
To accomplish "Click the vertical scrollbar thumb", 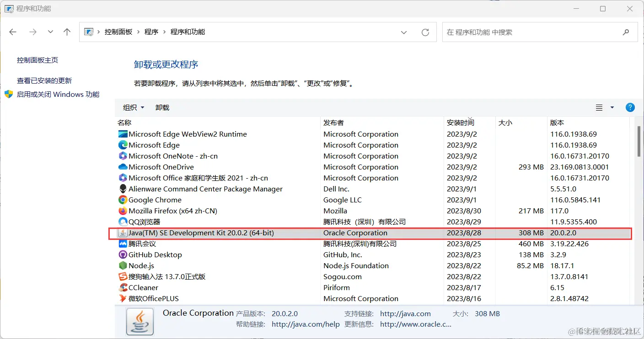I will 639,142.
